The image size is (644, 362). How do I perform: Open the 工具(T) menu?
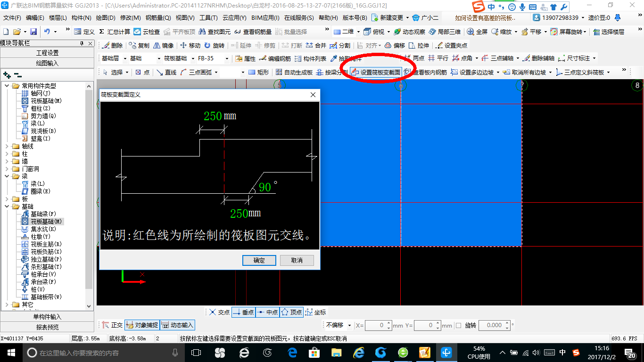coord(208,18)
